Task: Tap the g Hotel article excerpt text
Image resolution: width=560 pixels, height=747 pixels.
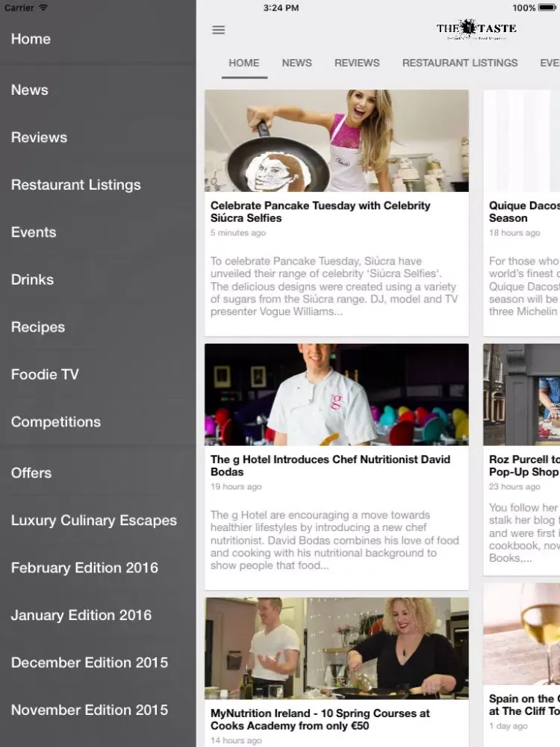Action: click(335, 540)
